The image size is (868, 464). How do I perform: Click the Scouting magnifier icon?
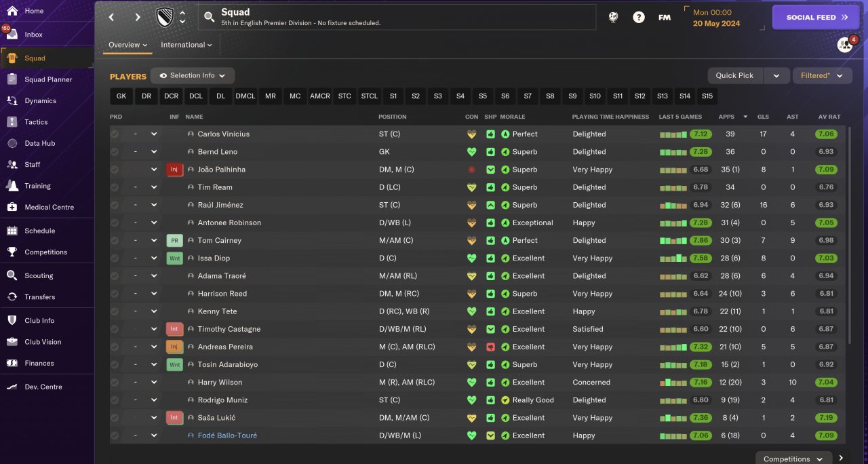click(12, 275)
